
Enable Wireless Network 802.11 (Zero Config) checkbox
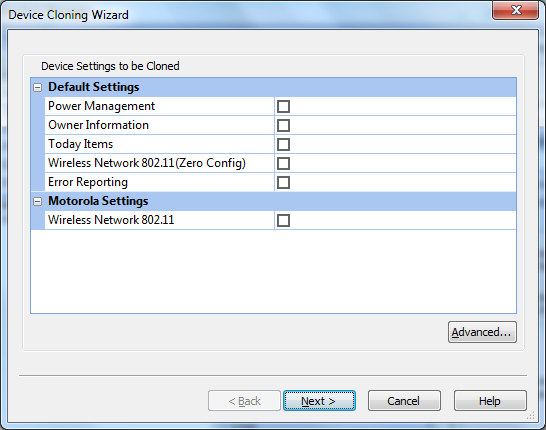tap(283, 163)
